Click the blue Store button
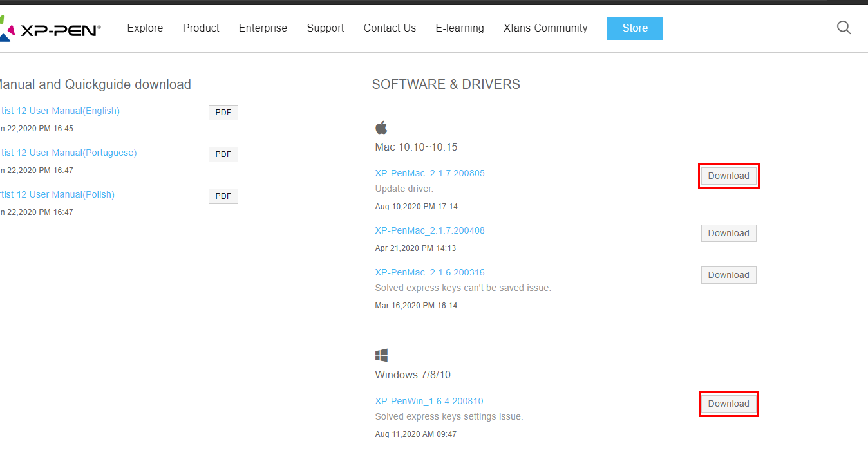The width and height of the screenshot is (868, 455). pos(635,28)
